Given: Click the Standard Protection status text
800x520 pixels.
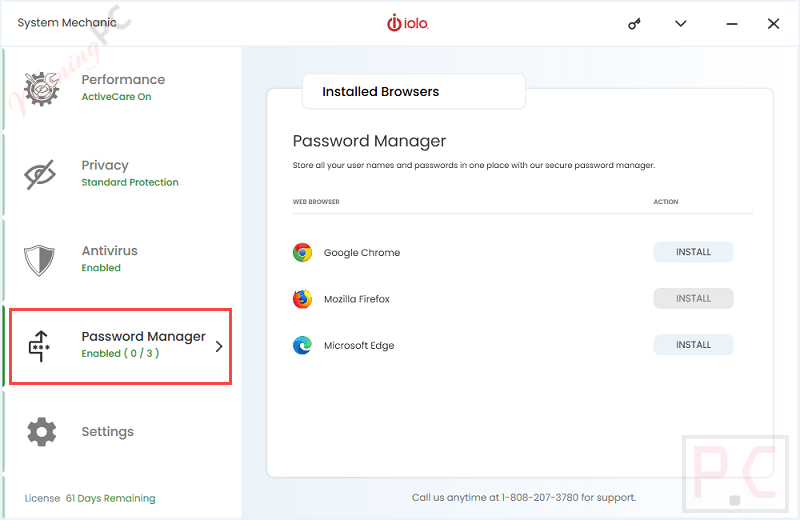Looking at the screenshot, I should pos(130,182).
